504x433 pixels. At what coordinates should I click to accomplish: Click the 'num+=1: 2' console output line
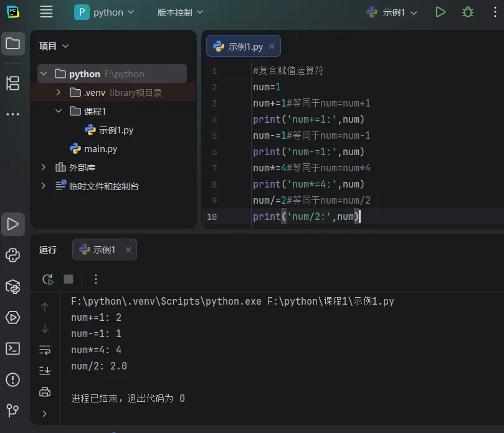pyautogui.click(x=96, y=317)
